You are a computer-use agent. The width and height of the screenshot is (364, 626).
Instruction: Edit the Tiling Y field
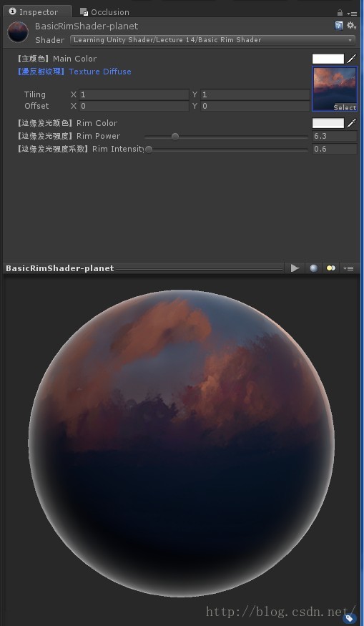255,94
